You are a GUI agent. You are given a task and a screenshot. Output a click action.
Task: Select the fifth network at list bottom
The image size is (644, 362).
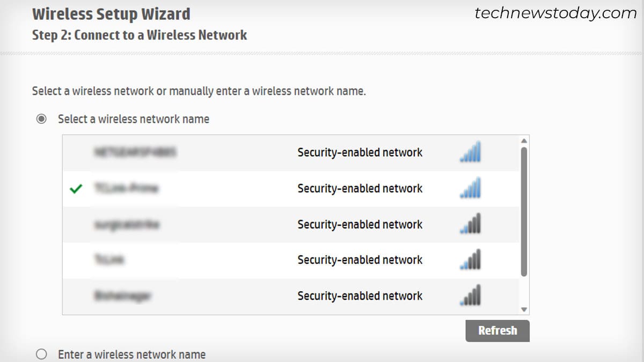pyautogui.click(x=291, y=296)
